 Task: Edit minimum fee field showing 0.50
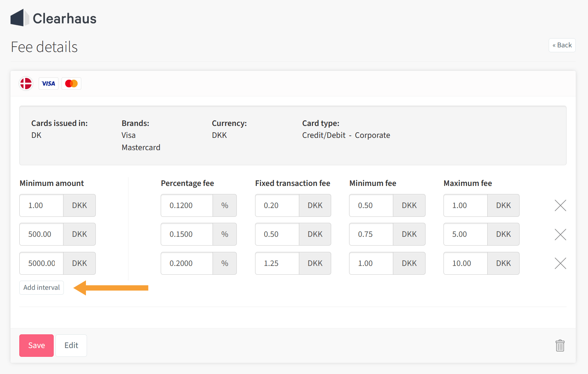pos(371,206)
